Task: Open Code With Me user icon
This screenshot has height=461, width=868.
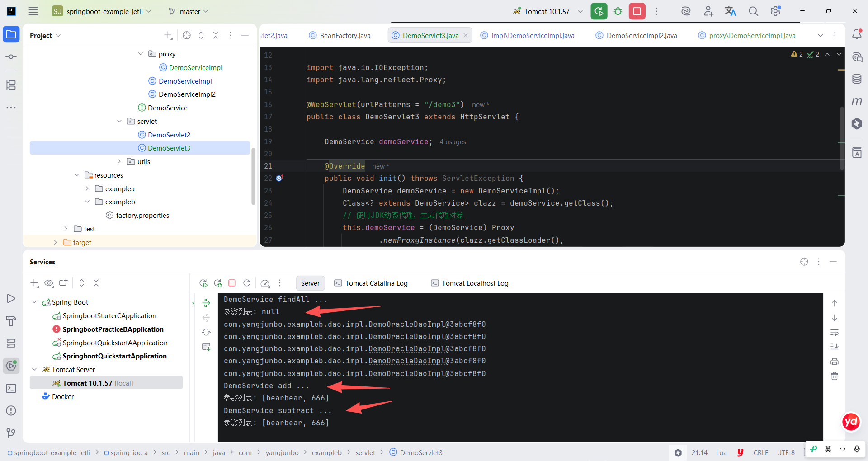Action: (x=708, y=11)
